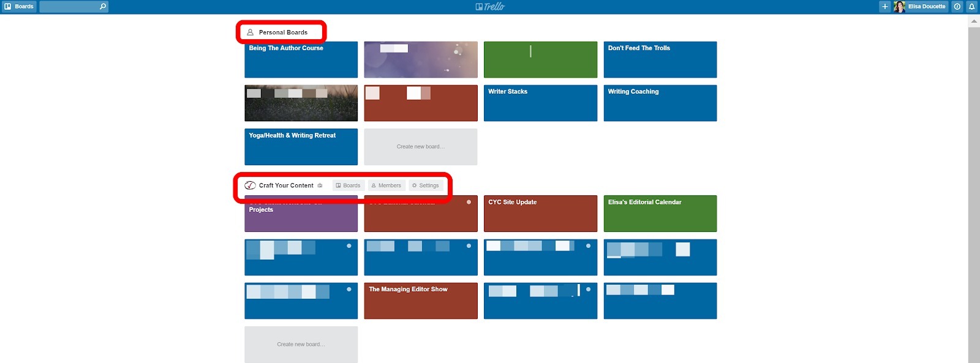Click the Personal Boards heading
Image resolution: width=980 pixels, height=363 pixels.
pos(283,32)
